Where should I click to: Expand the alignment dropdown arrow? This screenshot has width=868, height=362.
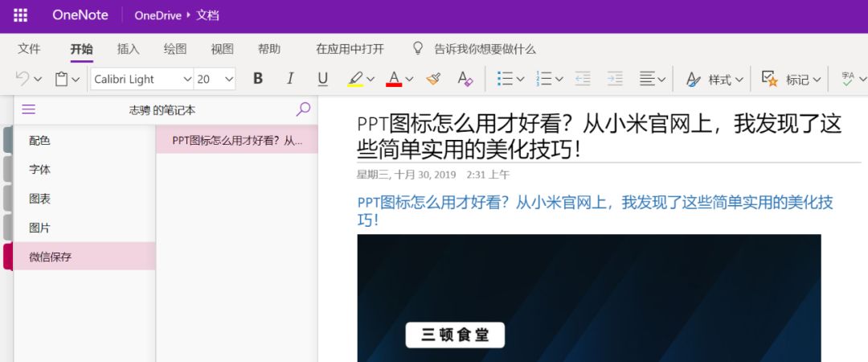coord(661,80)
